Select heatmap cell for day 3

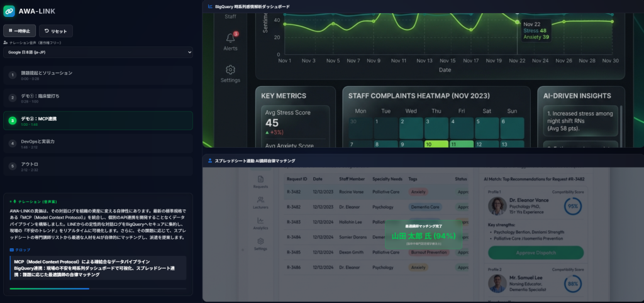[436, 128]
